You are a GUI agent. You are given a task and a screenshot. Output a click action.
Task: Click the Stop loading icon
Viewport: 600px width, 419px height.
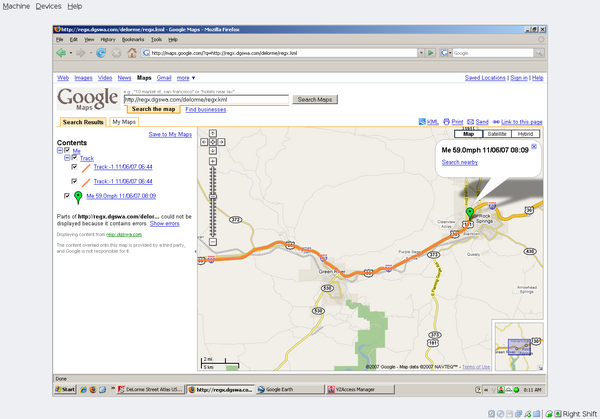(x=117, y=53)
